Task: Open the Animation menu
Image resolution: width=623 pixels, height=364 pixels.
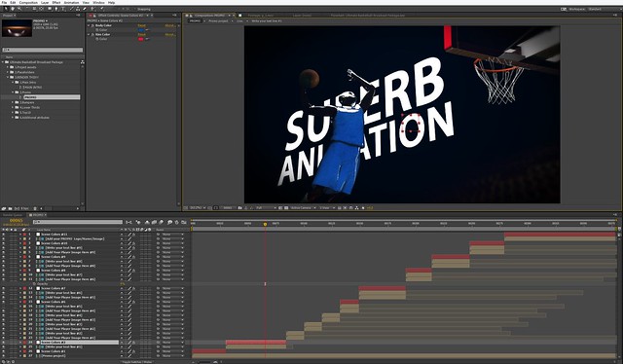Action: (x=71, y=2)
